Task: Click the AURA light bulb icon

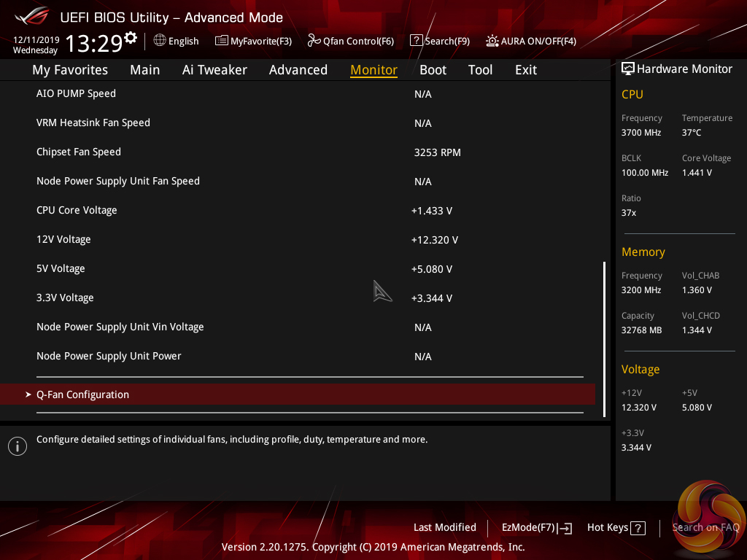Action: coord(492,41)
